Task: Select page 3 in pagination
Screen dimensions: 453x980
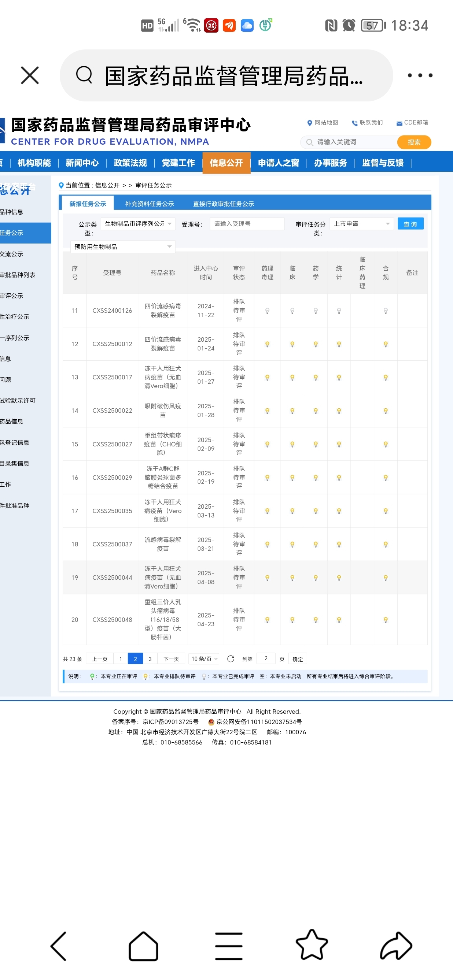Action: (150, 659)
